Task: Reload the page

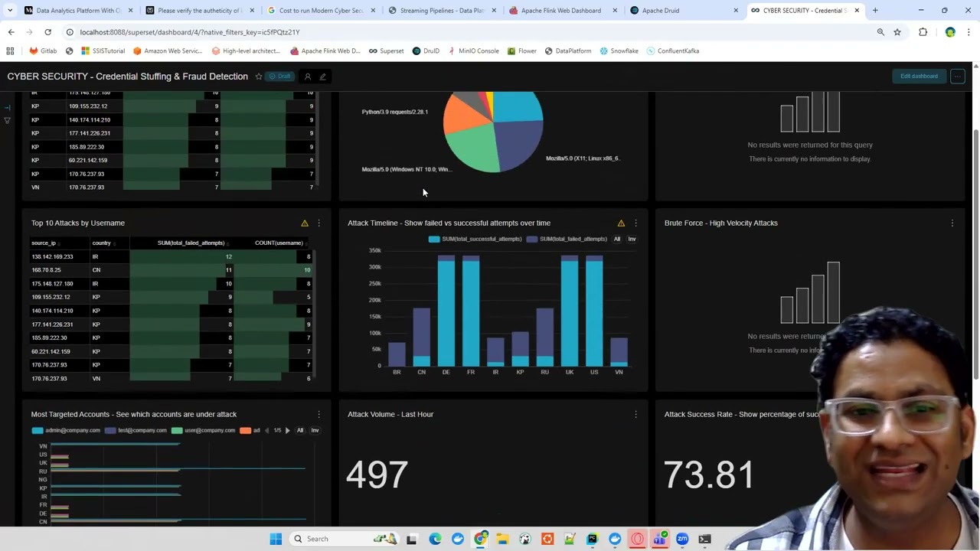Action: [x=47, y=32]
